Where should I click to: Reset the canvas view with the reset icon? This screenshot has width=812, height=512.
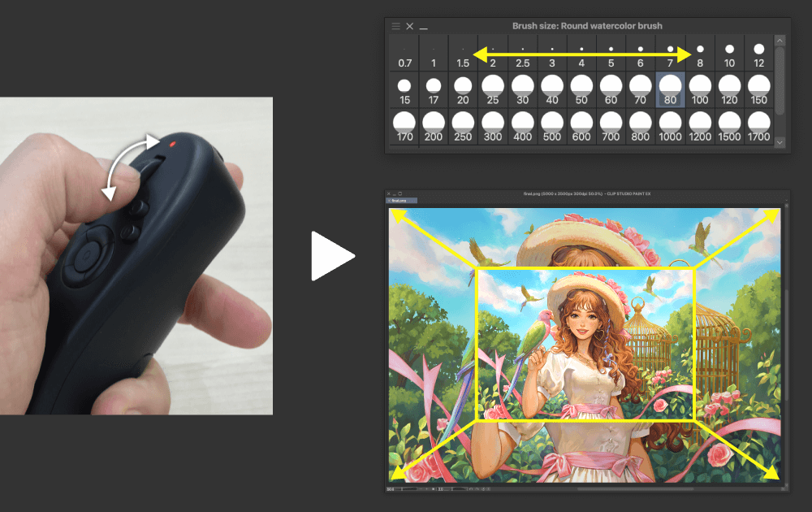[483, 490]
